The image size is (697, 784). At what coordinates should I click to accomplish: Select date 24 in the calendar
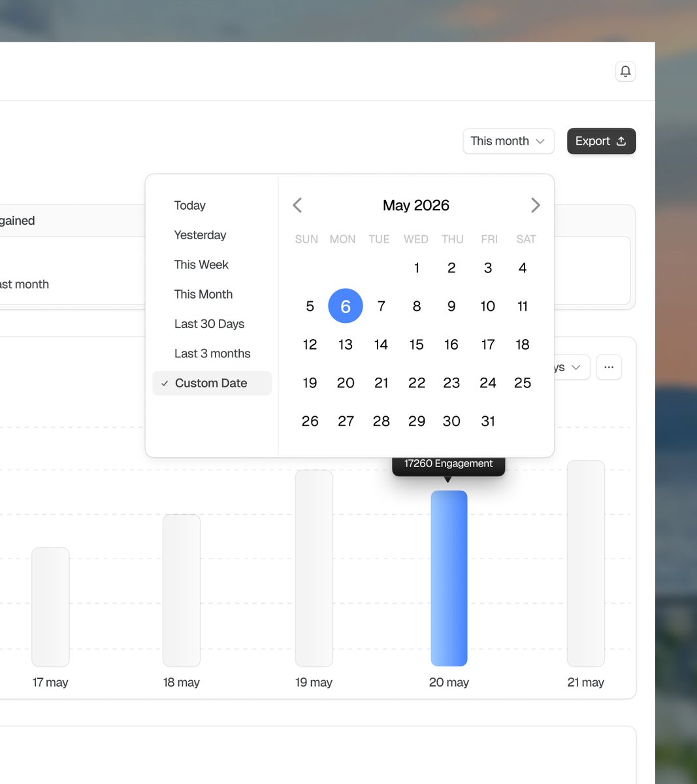coord(488,383)
